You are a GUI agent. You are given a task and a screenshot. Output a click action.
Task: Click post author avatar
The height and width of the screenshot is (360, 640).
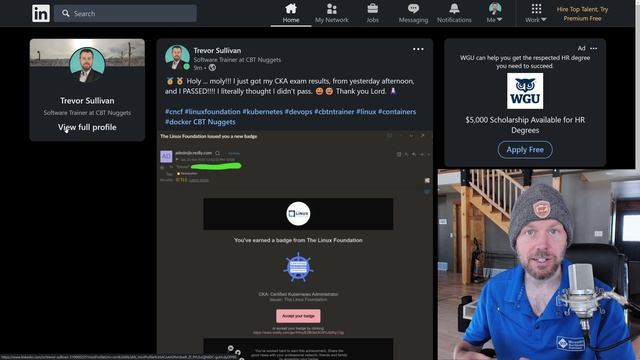[x=177, y=57]
